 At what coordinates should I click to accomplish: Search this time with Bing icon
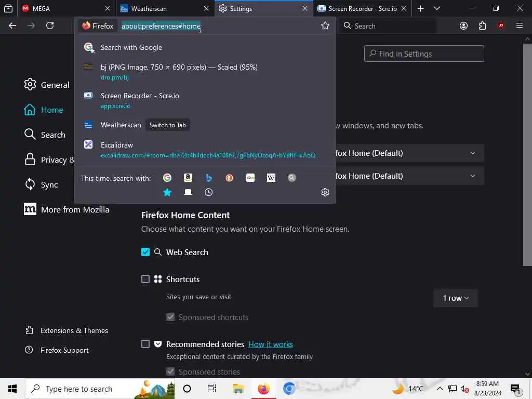[x=209, y=178]
